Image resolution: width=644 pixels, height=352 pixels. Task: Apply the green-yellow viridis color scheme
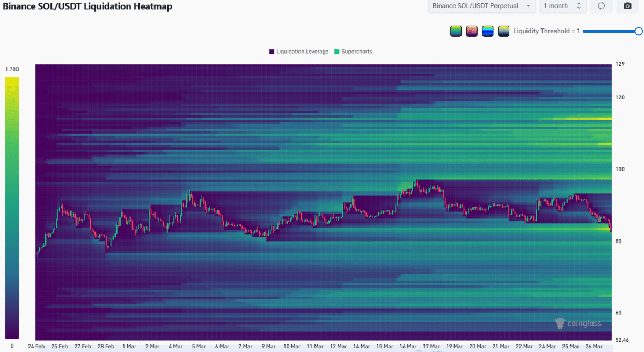click(456, 31)
